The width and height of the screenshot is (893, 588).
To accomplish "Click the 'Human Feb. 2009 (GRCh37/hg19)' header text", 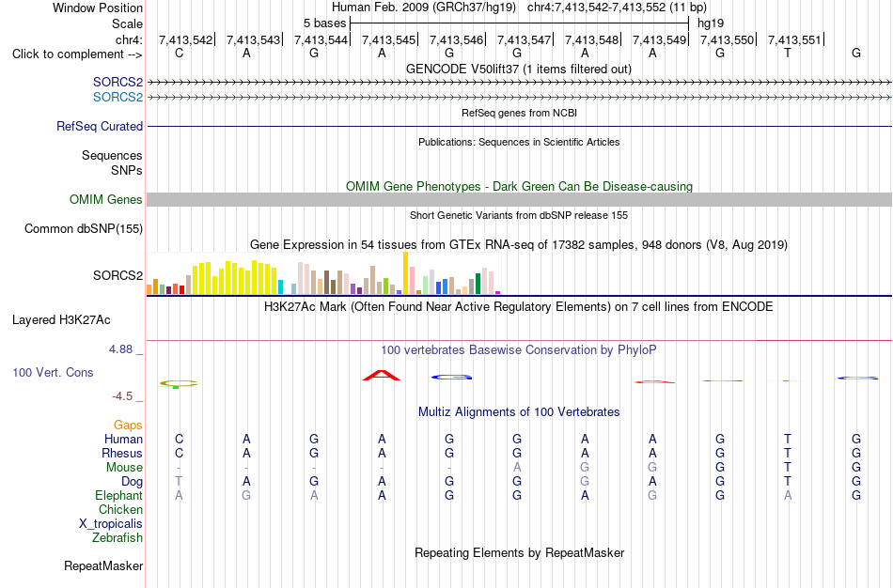I will (424, 8).
